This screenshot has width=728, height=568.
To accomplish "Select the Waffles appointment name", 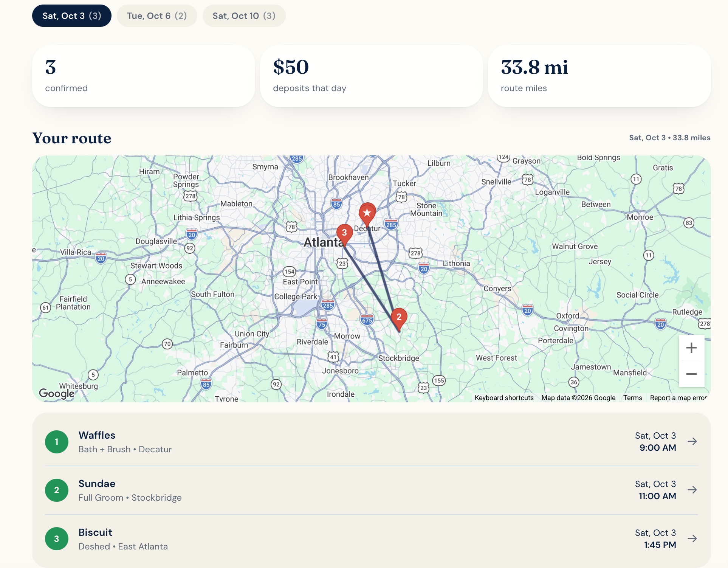I will point(97,435).
